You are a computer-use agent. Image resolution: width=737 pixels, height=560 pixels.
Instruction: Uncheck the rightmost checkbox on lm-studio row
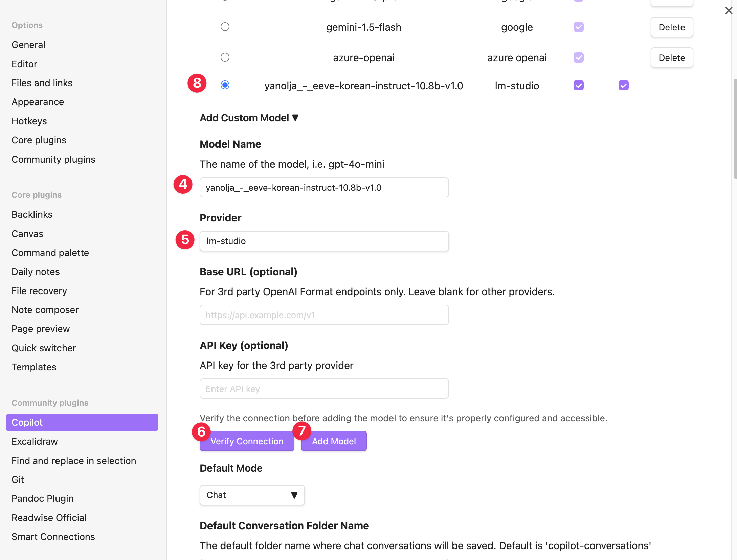pos(623,85)
